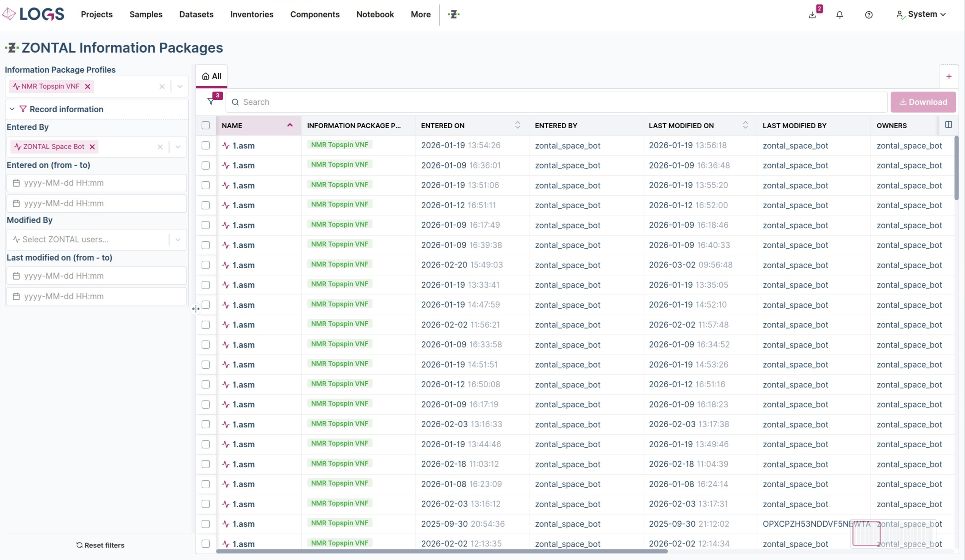Screen dimensions: 965x560
Task: Open the More menu
Action: click(x=421, y=14)
